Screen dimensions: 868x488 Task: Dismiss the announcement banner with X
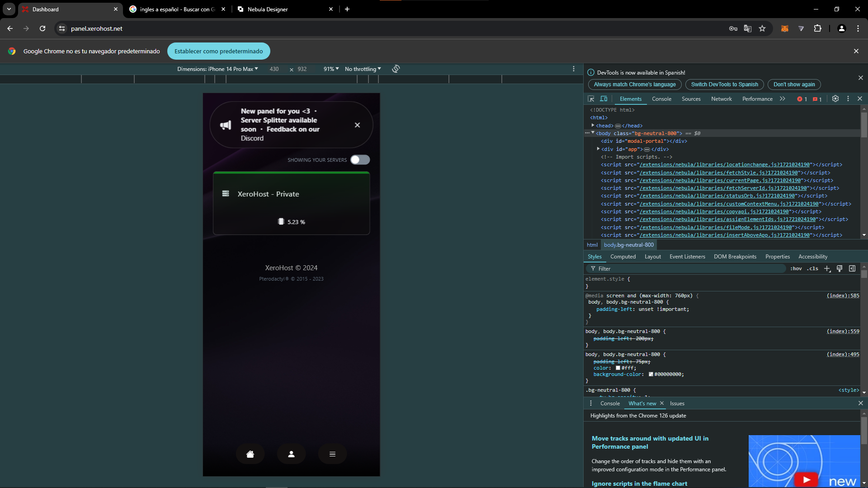point(357,125)
